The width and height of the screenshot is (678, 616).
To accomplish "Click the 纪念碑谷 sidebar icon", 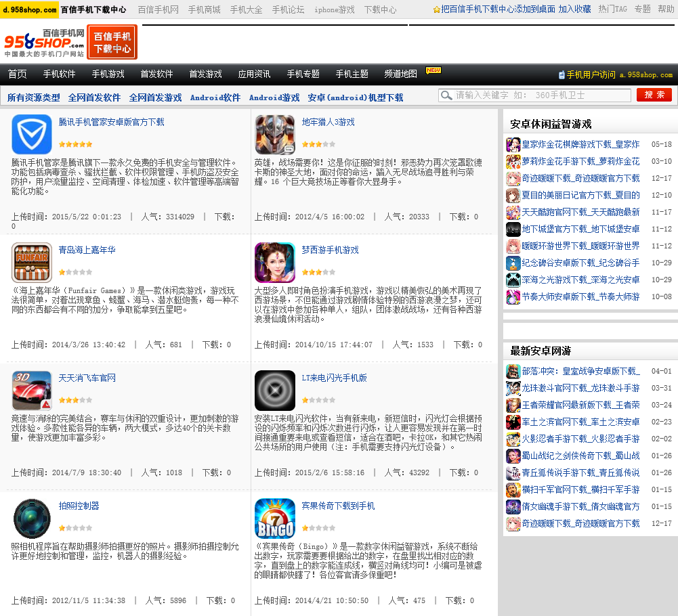I will (x=513, y=263).
